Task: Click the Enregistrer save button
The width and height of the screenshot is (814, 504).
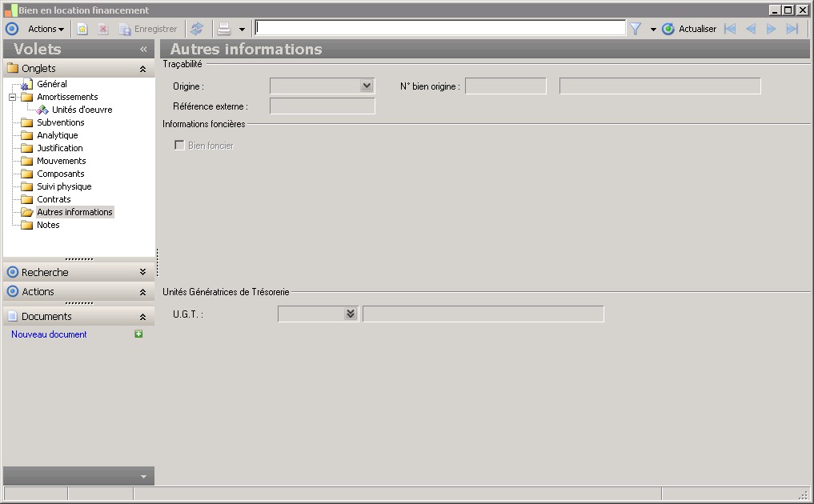Action: point(148,29)
